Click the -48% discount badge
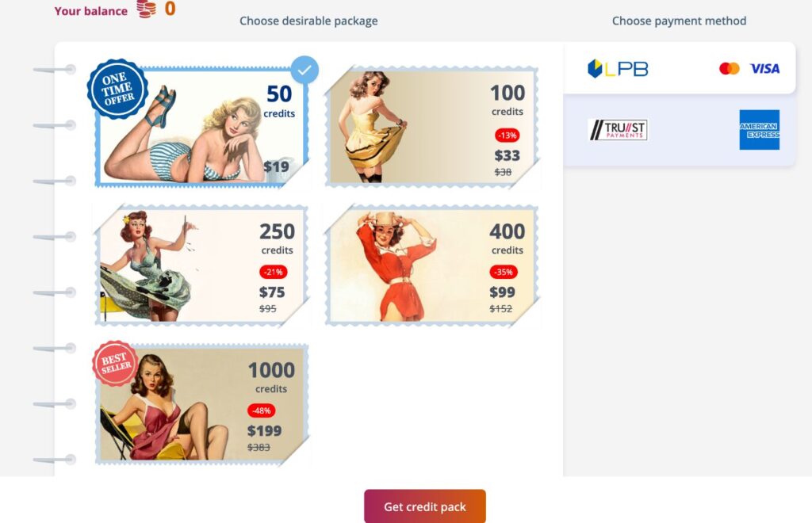Viewport: 812px width, 523px height. pos(262,410)
